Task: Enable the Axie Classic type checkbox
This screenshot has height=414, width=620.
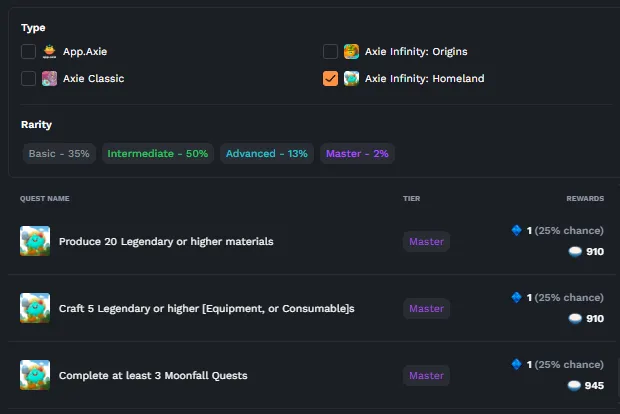Action: click(28, 79)
